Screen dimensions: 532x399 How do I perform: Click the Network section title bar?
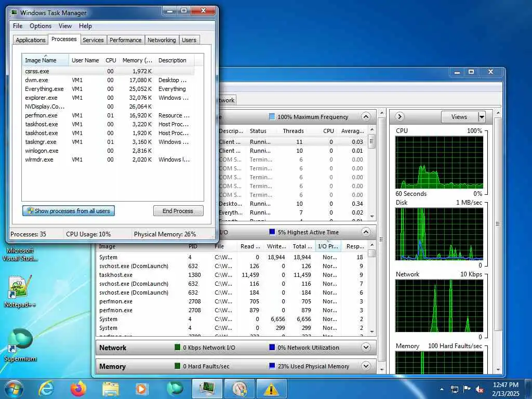[236, 348]
